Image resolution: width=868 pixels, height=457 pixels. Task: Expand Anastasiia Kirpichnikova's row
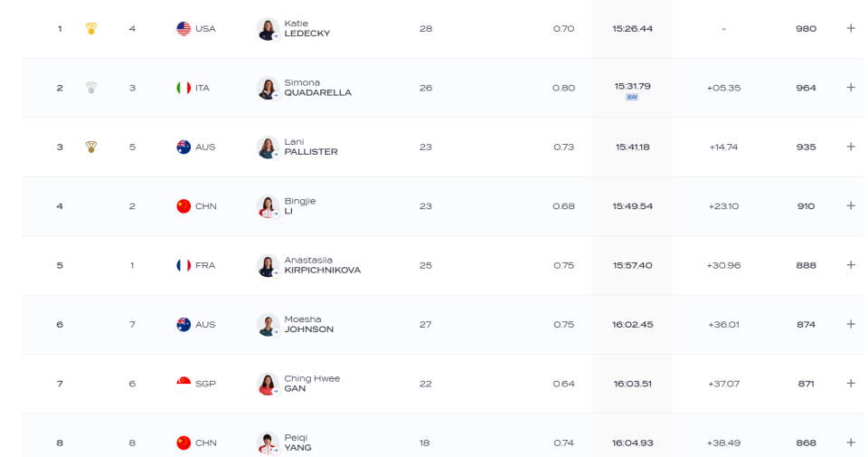point(851,265)
